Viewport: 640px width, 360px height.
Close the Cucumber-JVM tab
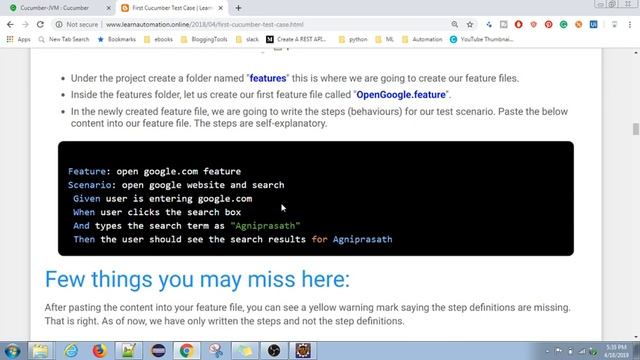click(109, 8)
